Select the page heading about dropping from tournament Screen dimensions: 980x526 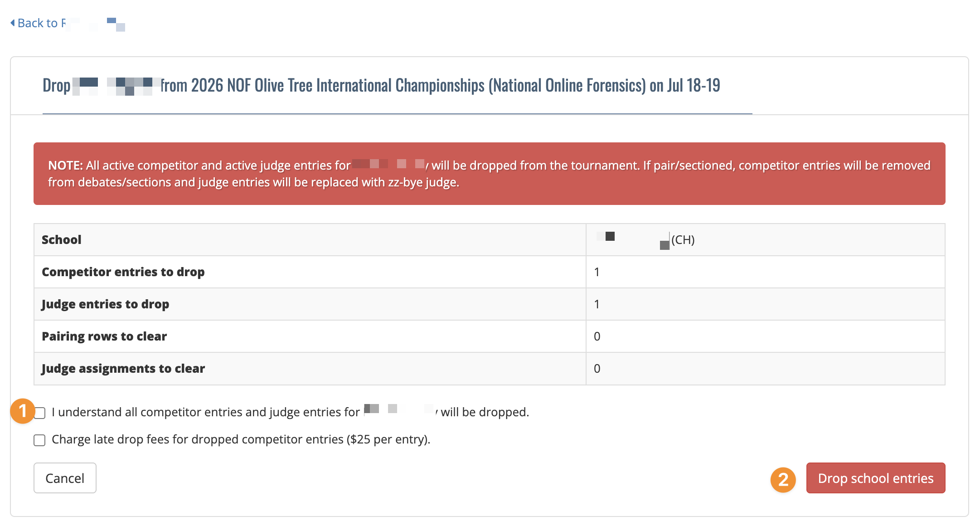coord(381,85)
